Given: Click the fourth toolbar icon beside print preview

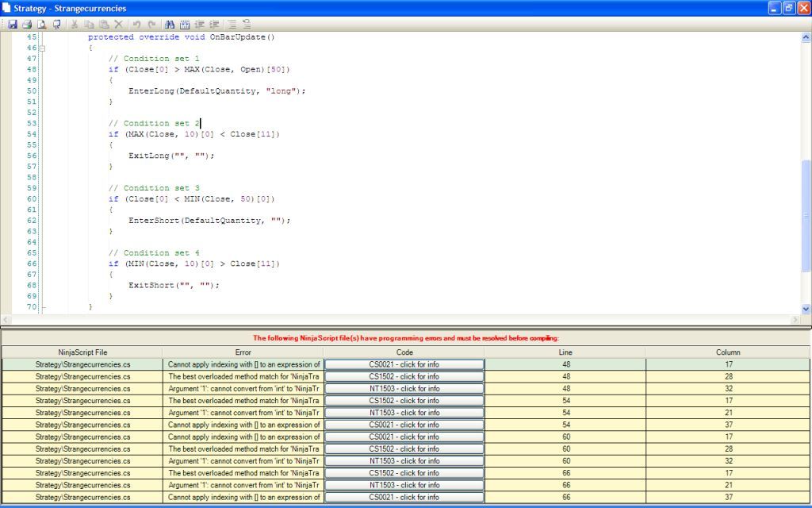Looking at the screenshot, I should [x=56, y=24].
